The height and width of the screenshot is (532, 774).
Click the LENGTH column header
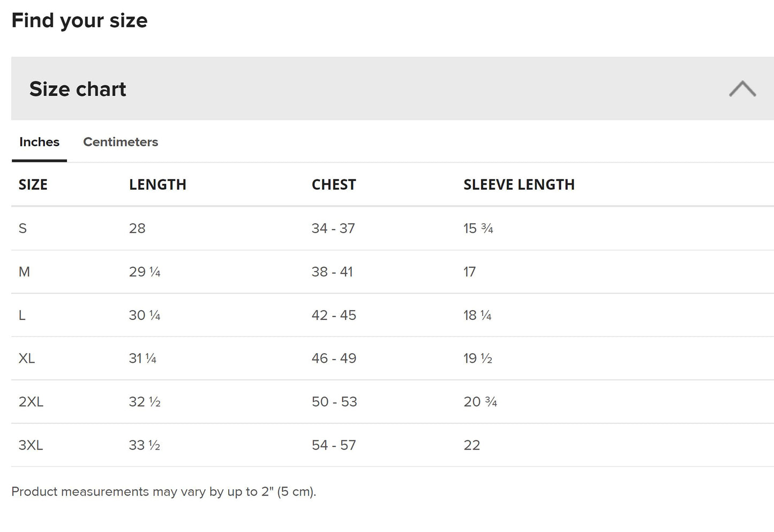tap(157, 185)
